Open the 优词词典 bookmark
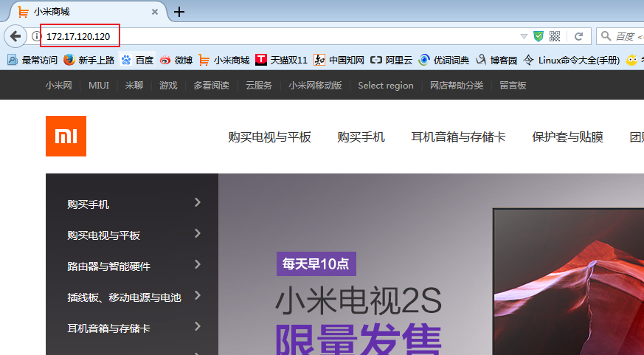 [x=443, y=60]
